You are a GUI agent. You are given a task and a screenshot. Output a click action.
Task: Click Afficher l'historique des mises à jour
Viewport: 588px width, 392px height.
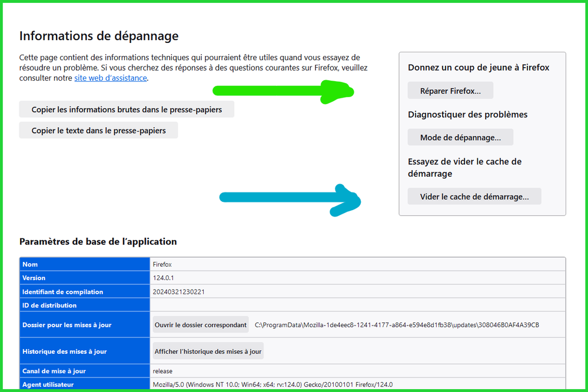(208, 351)
